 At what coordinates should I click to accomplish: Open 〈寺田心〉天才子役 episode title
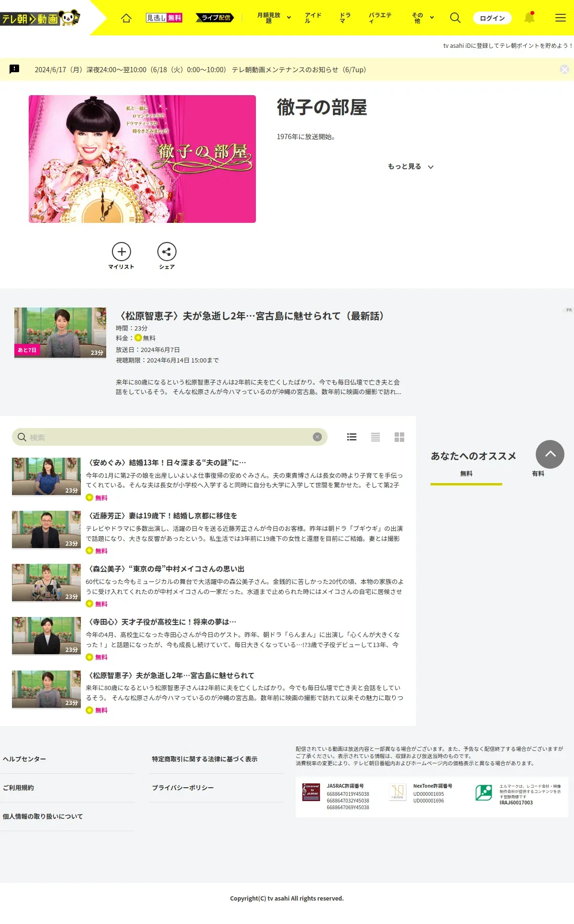tap(161, 622)
